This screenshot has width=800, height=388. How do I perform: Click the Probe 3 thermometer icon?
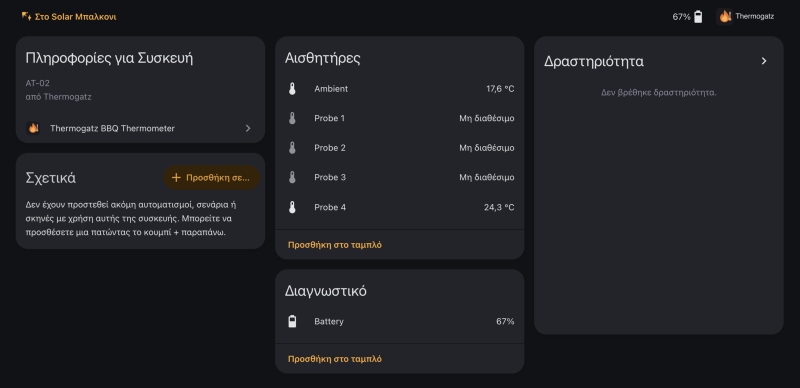292,178
